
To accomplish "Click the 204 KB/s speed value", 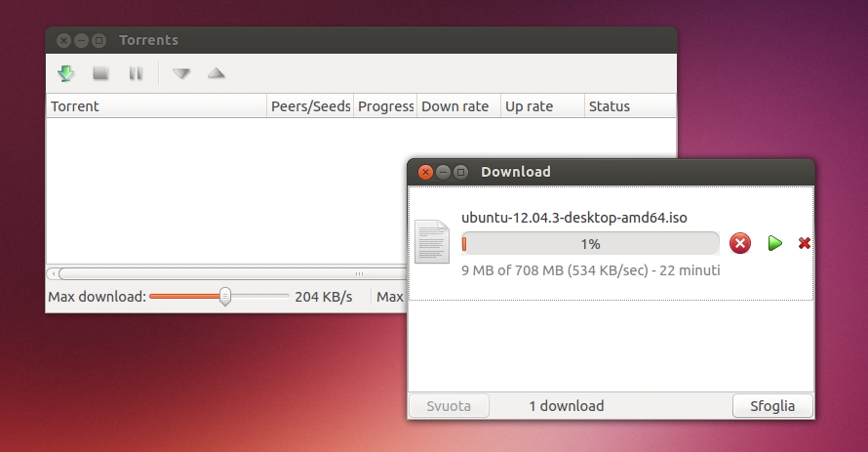I will tap(323, 297).
